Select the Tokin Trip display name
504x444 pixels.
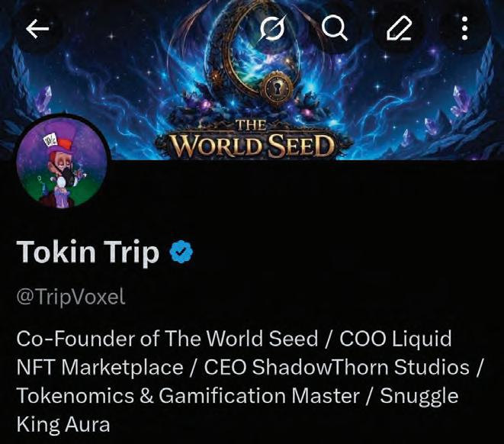pos(88,253)
